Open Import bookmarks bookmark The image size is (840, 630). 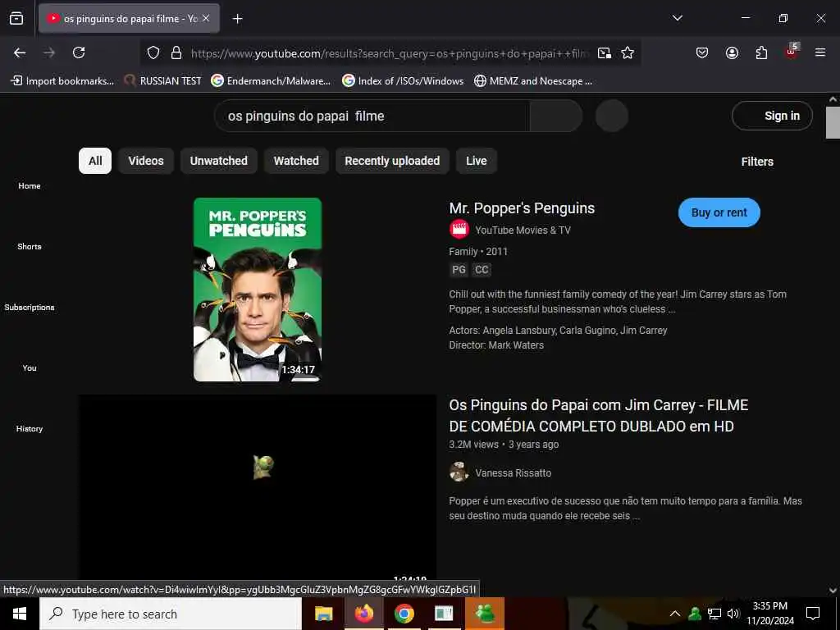point(62,81)
